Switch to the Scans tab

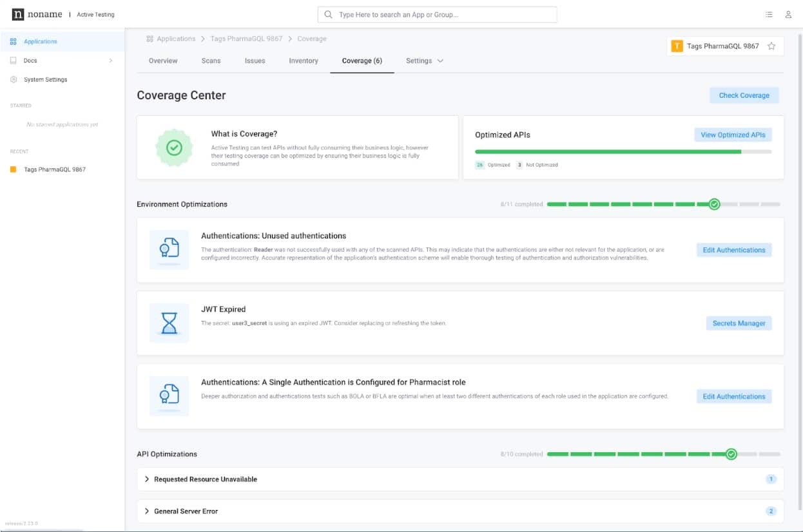tap(211, 61)
